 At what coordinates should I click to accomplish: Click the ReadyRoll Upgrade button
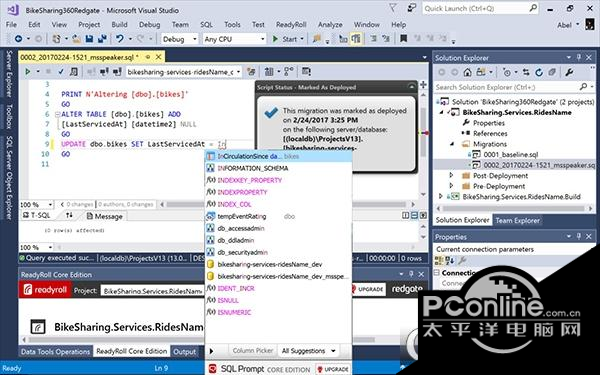(367, 289)
